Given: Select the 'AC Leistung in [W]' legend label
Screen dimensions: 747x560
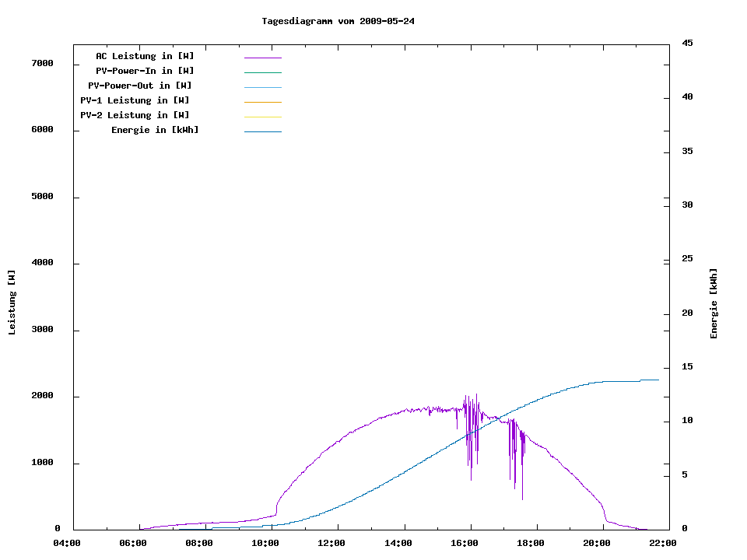Looking at the screenshot, I should (145, 56).
